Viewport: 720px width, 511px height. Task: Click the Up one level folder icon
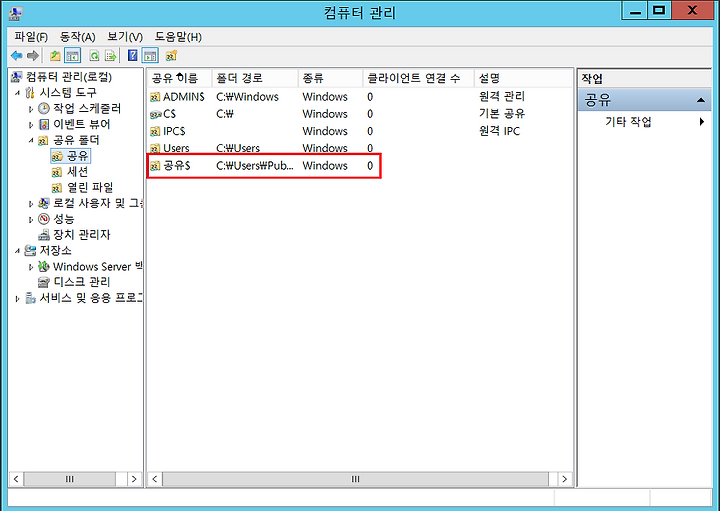[56, 56]
